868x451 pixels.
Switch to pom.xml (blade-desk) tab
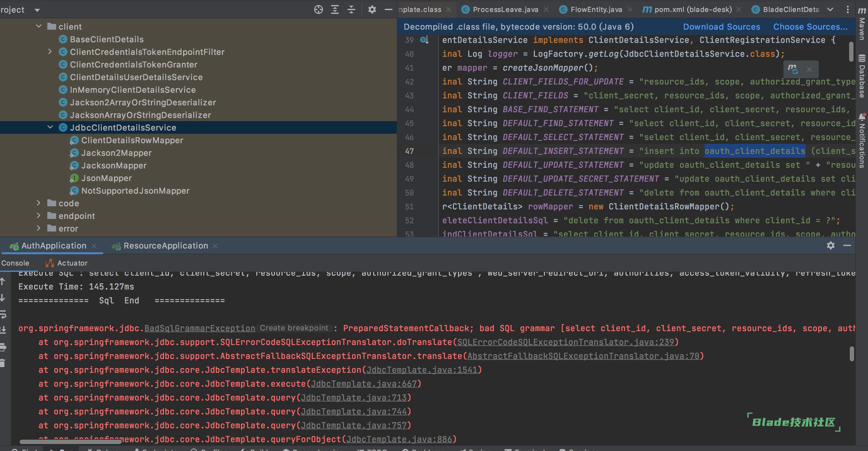pyautogui.click(x=693, y=9)
